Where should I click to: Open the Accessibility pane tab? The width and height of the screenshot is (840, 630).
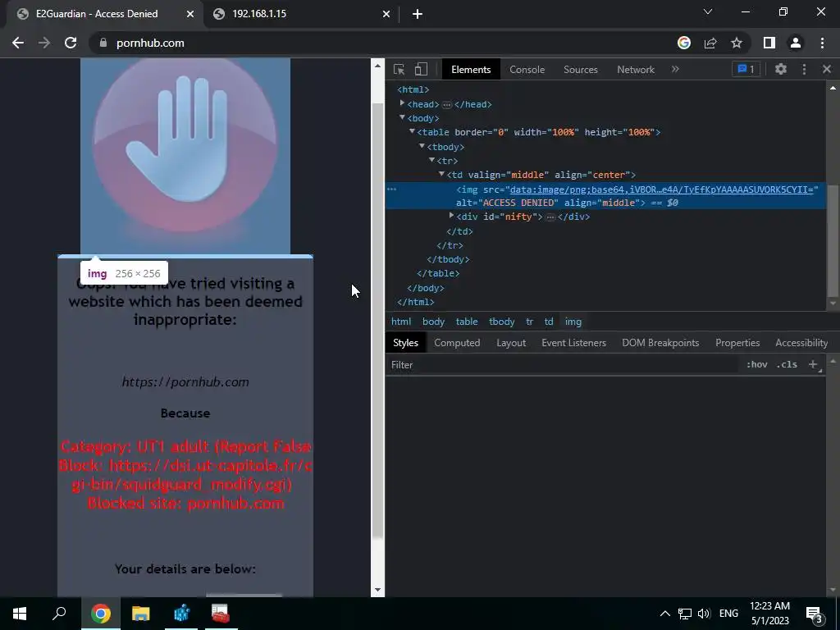801,343
